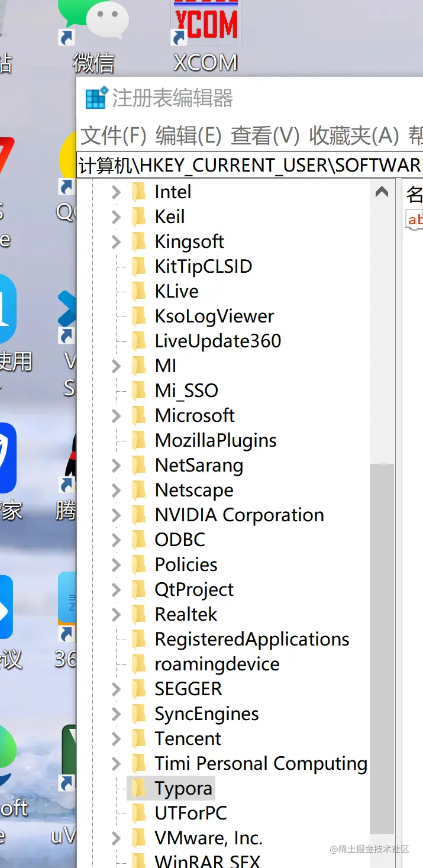The height and width of the screenshot is (868, 423).
Task: Select the Netscape folder icon
Action: [x=138, y=490]
